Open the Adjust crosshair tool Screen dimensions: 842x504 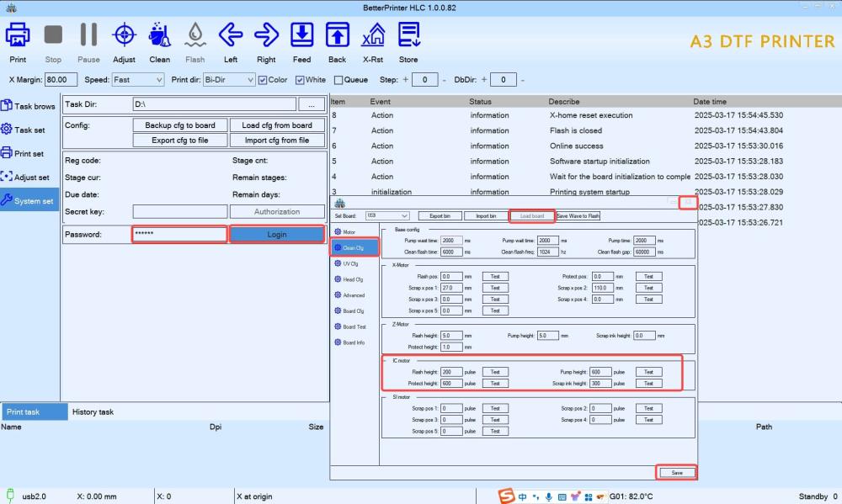click(x=124, y=35)
